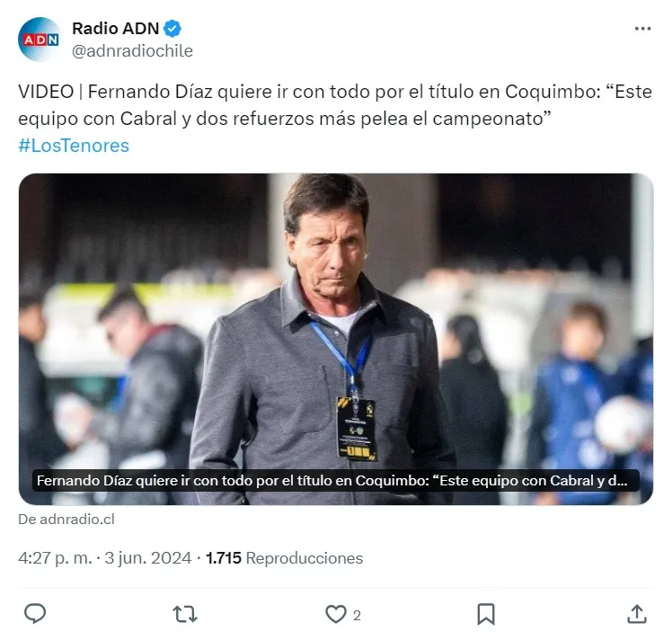Click the accreditation badge in the photo
Screen dimensions: 672x640
coord(356,429)
